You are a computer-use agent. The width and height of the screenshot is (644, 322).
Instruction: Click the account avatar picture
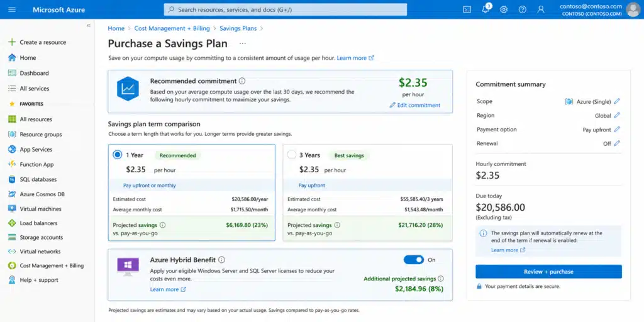pos(633,9)
